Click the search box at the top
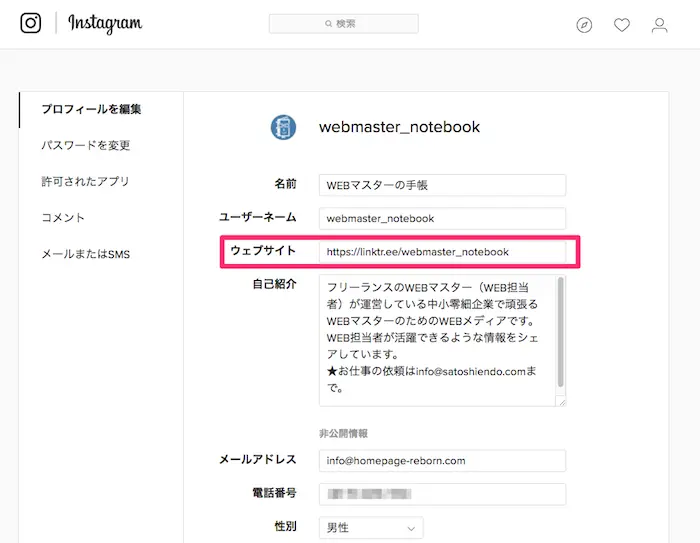700x543 pixels. click(x=343, y=23)
